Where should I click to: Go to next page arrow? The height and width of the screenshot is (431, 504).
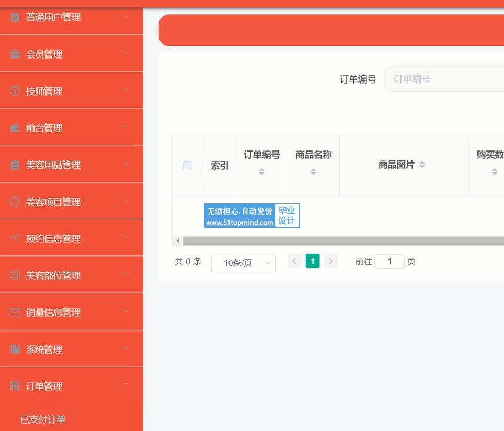tap(331, 261)
